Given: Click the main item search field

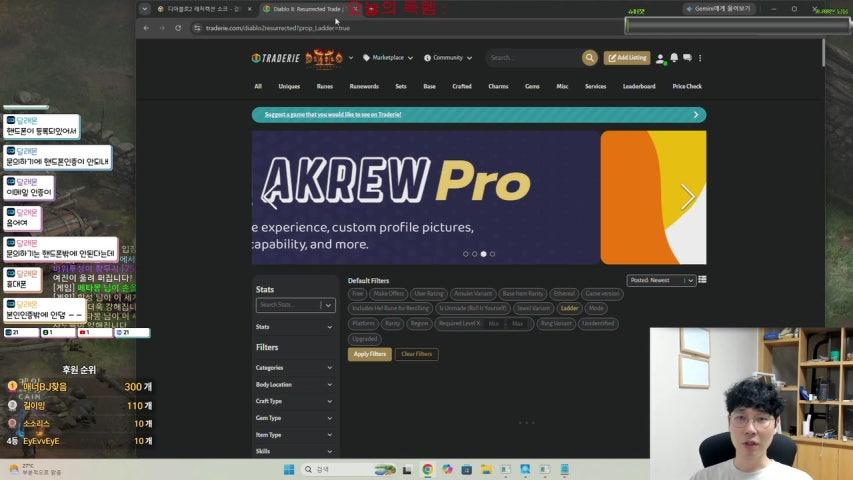Looking at the screenshot, I should pyautogui.click(x=533, y=58).
